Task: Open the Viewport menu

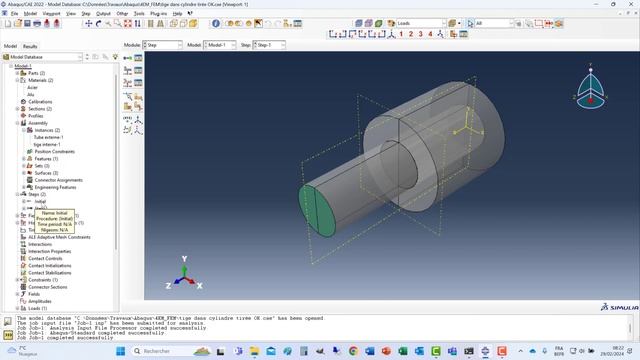Action: 51,13
